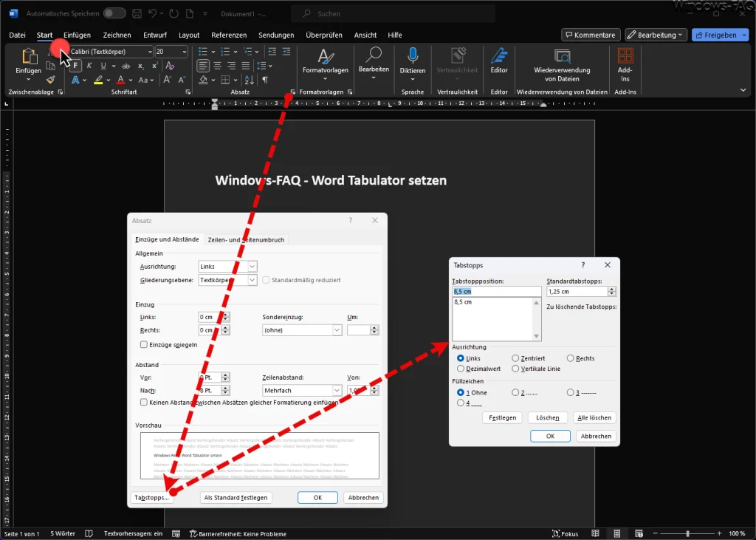
Task: Select the Format Painter brush
Action: (x=51, y=80)
